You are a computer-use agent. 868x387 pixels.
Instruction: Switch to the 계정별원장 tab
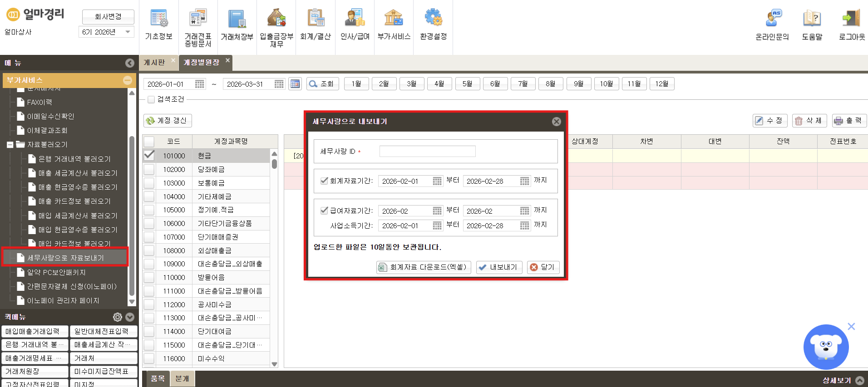(x=201, y=63)
